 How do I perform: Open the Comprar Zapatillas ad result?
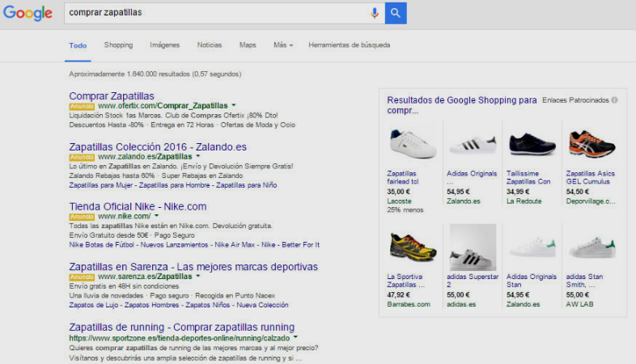click(x=112, y=96)
